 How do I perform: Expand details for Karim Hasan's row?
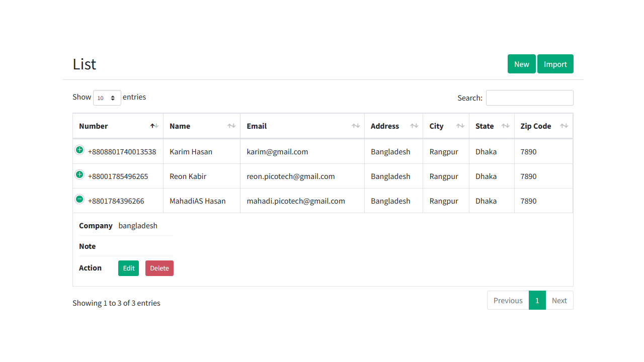tap(79, 150)
